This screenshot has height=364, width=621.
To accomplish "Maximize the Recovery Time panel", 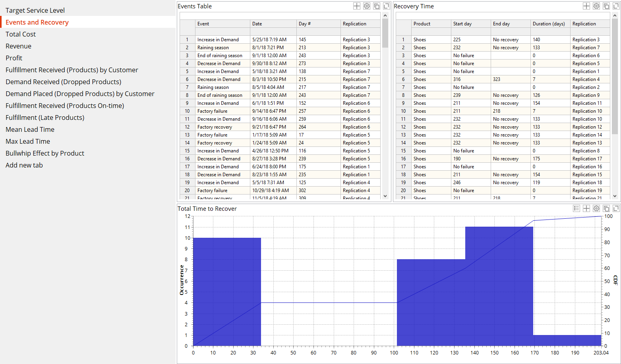I will (615, 6).
